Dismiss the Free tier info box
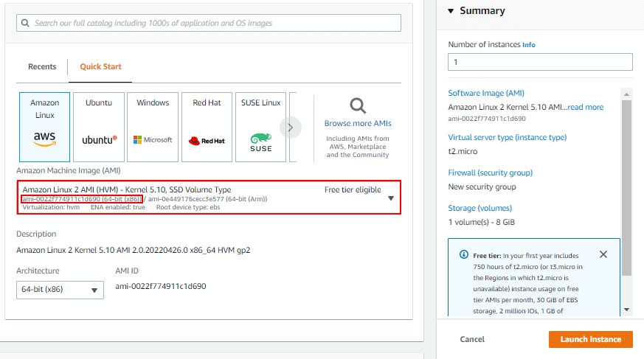Screen dimensions: 644x359 (603, 254)
